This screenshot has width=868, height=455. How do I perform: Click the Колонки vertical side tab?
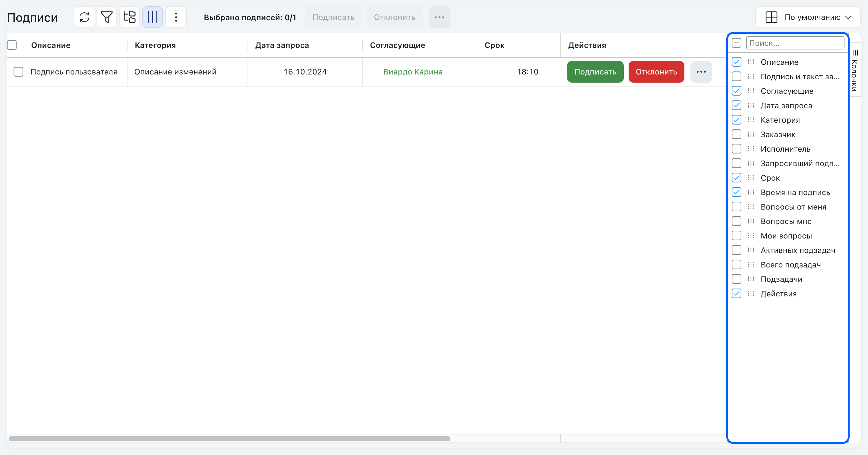[x=854, y=70]
